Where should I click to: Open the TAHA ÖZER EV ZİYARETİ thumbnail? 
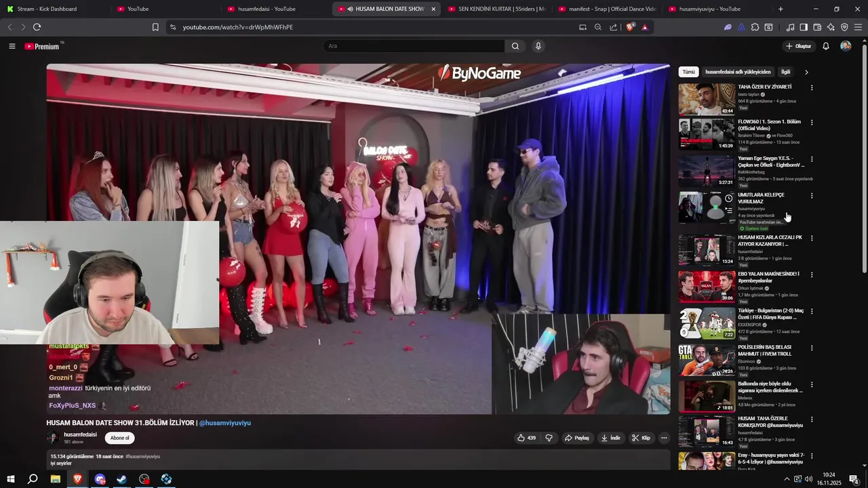click(x=707, y=99)
